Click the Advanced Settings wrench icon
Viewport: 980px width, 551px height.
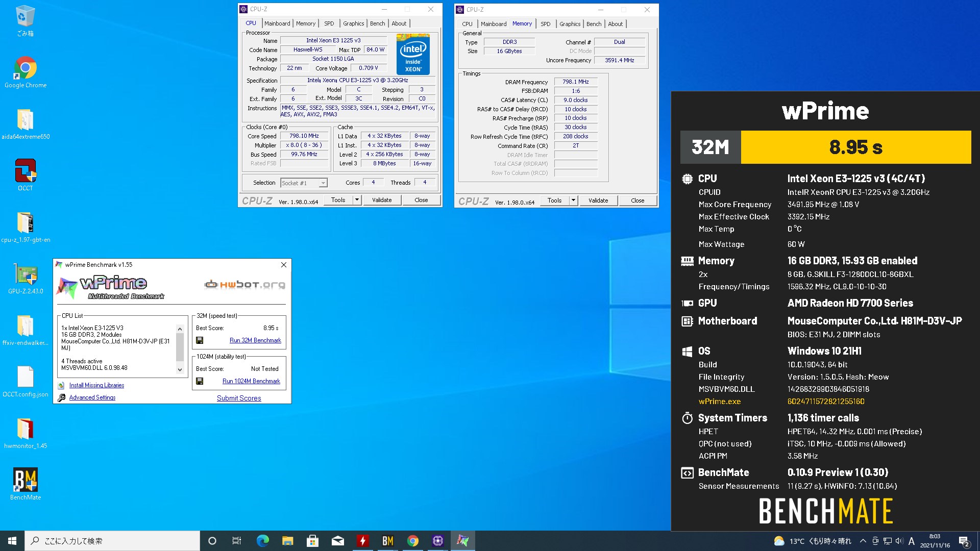[61, 398]
